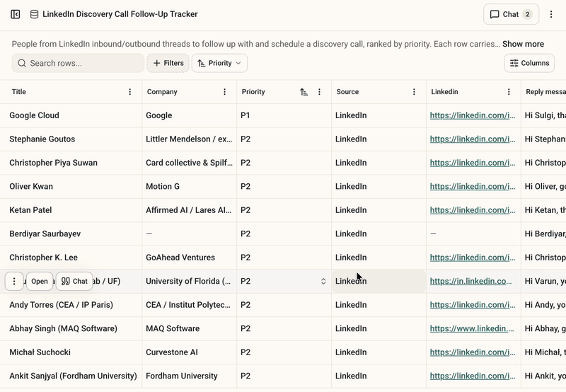
Task: Click the Motion G company cell
Action: tap(190, 186)
